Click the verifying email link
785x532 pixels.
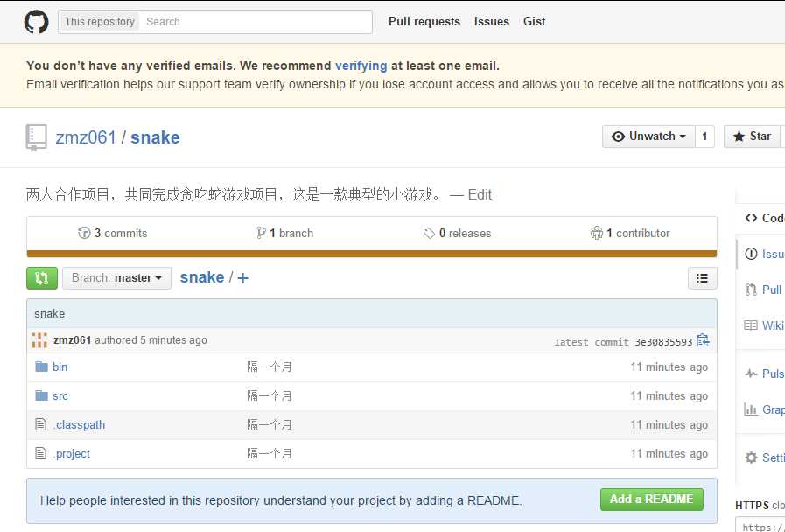[361, 66]
